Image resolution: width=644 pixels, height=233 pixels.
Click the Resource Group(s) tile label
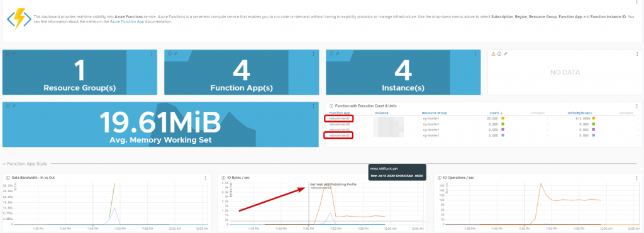click(x=80, y=88)
